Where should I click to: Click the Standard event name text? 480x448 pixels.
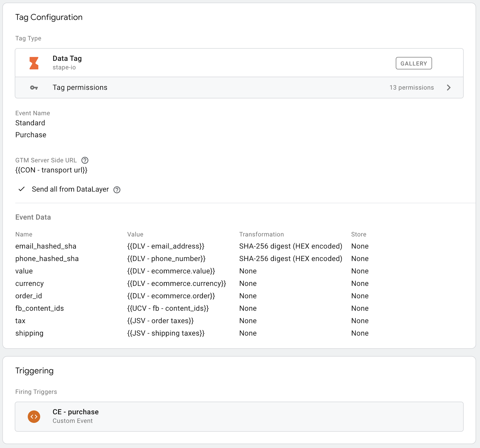[30, 123]
